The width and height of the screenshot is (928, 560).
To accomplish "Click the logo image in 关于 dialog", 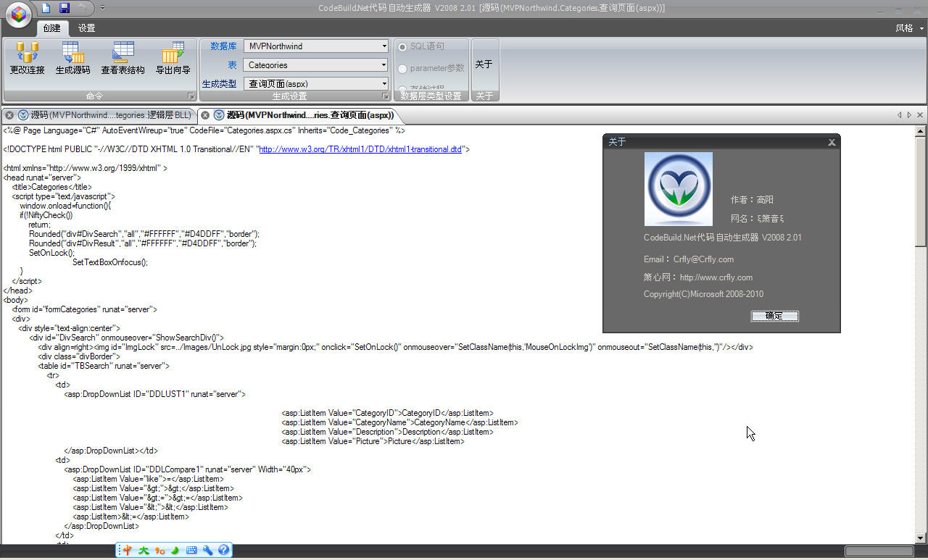I will (679, 189).
